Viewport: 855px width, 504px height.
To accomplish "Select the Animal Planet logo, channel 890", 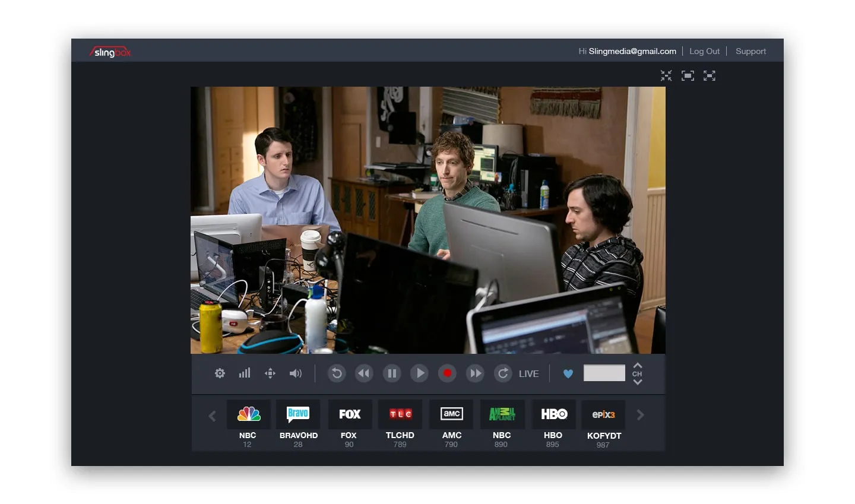I will [502, 414].
